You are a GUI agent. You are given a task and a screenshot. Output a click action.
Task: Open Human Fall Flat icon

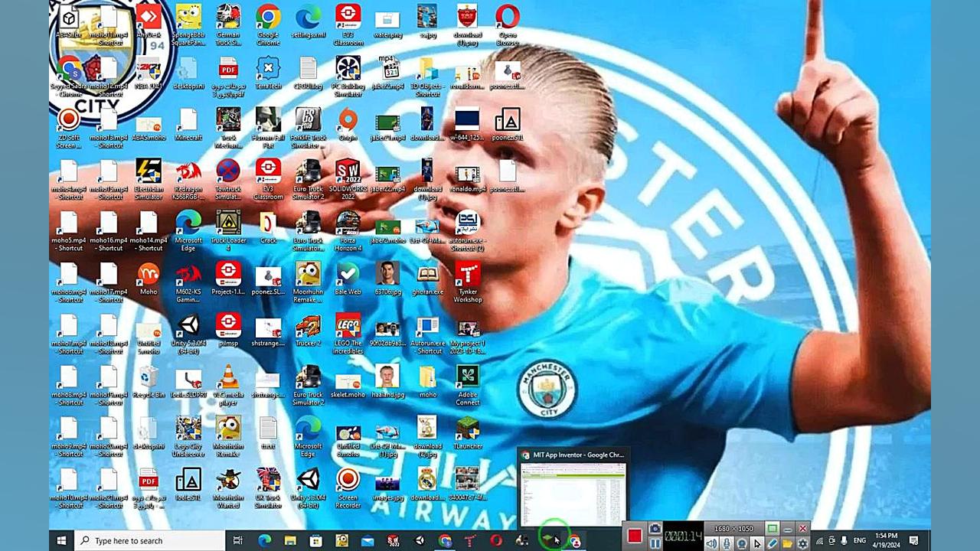point(268,128)
